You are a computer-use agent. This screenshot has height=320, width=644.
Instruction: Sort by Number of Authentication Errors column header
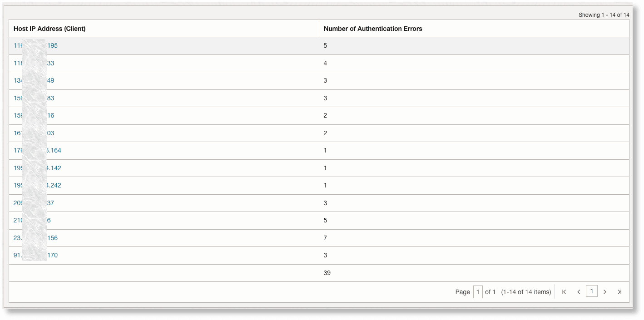tap(372, 28)
